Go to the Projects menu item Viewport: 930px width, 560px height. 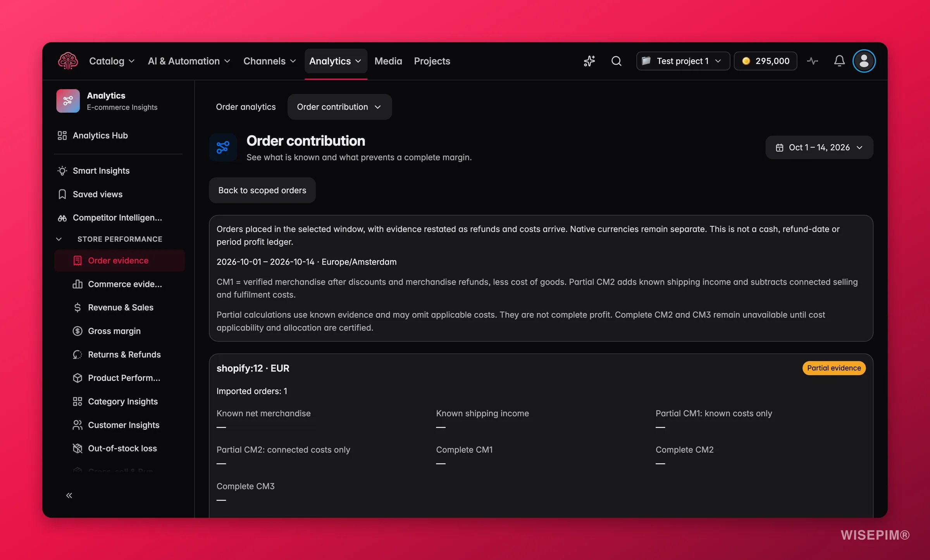(432, 61)
